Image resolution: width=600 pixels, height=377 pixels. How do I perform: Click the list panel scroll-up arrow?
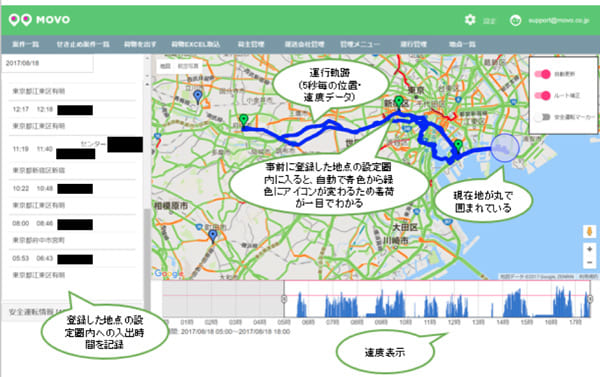coord(147,84)
